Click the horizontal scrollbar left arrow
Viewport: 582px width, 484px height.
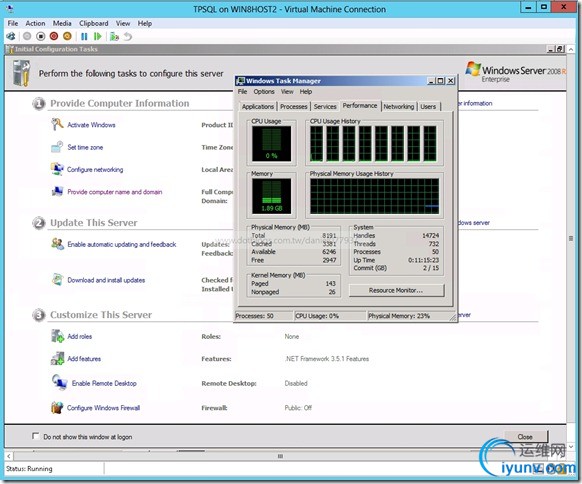point(9,456)
